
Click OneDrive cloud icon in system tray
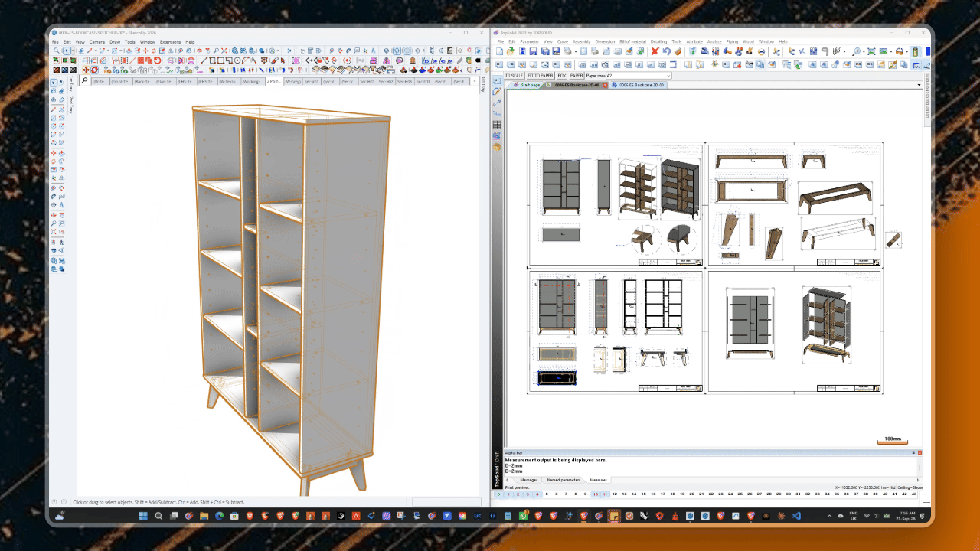tap(841, 517)
